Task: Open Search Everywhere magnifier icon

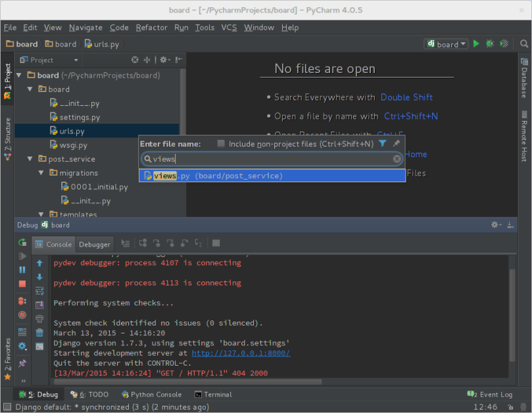Action: click(x=524, y=44)
